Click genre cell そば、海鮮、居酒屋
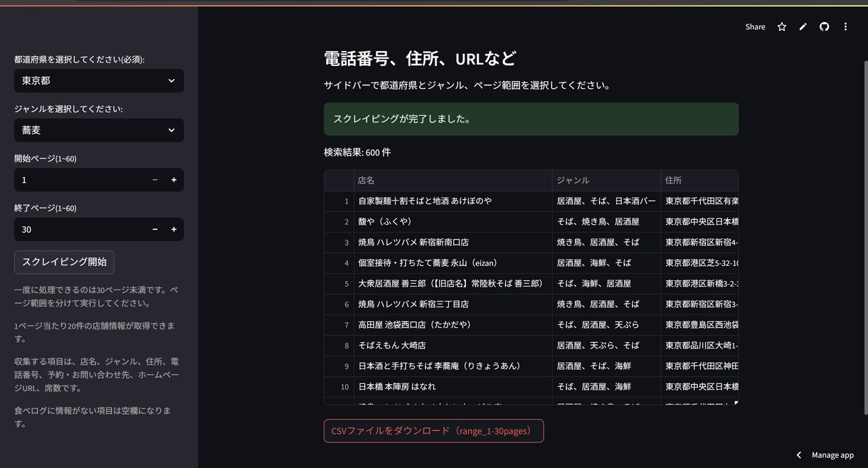The image size is (868, 468). pos(606,284)
